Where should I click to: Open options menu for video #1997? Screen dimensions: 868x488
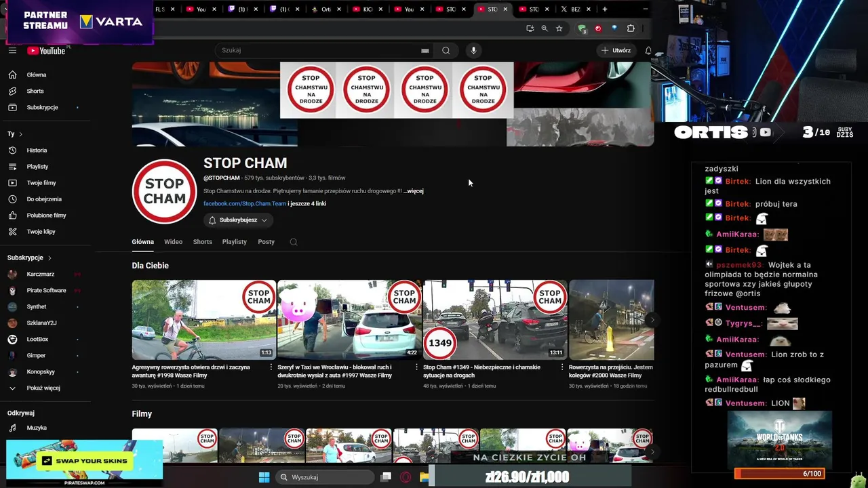pyautogui.click(x=416, y=367)
